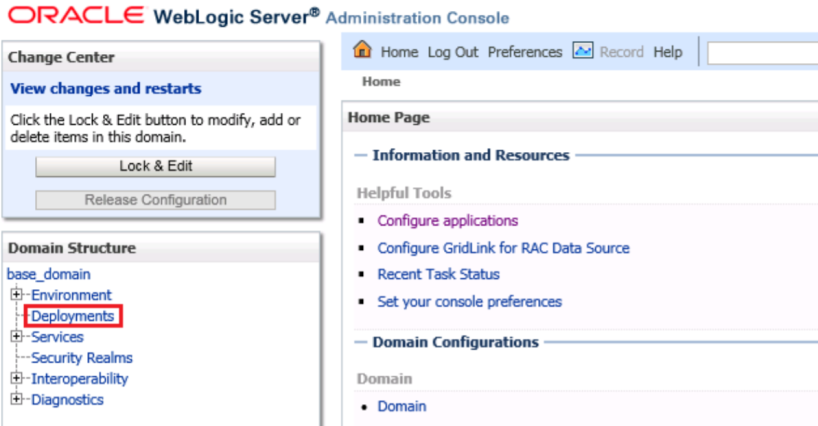Click the Oracle logo in header
This screenshot has width=818, height=426.
[76, 15]
